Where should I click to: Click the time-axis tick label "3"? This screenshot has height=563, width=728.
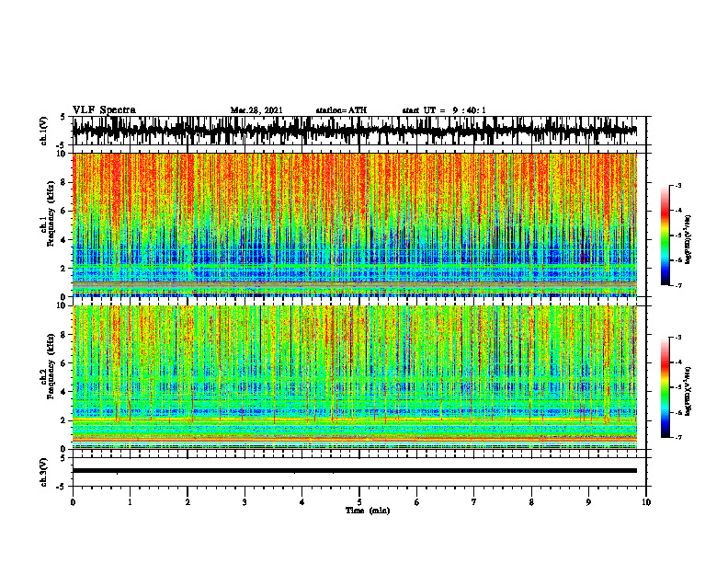coord(245,502)
